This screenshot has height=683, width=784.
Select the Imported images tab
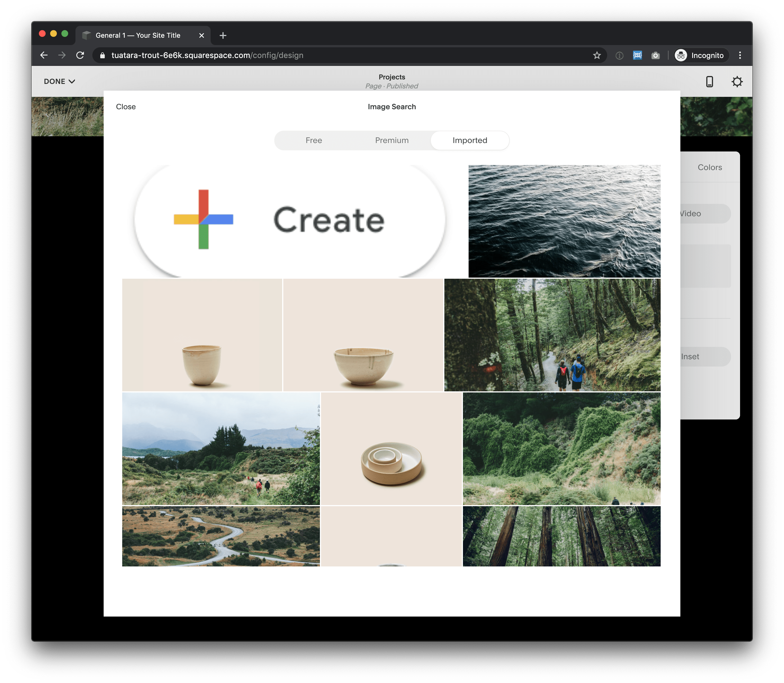coord(470,140)
